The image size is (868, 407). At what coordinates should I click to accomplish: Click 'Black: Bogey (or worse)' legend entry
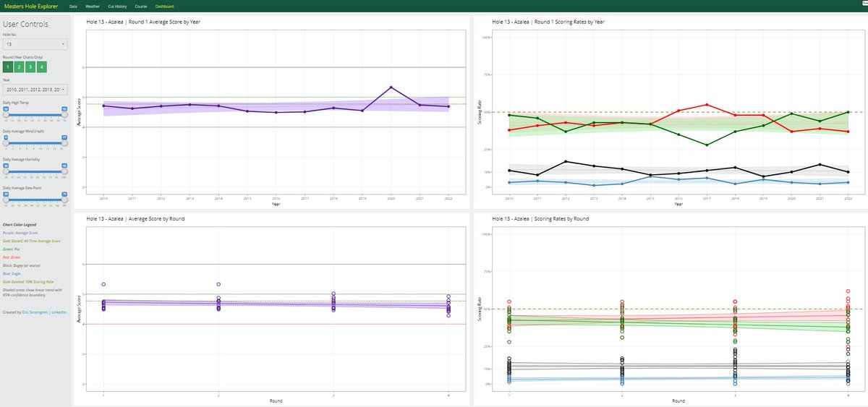pyautogui.click(x=22, y=265)
